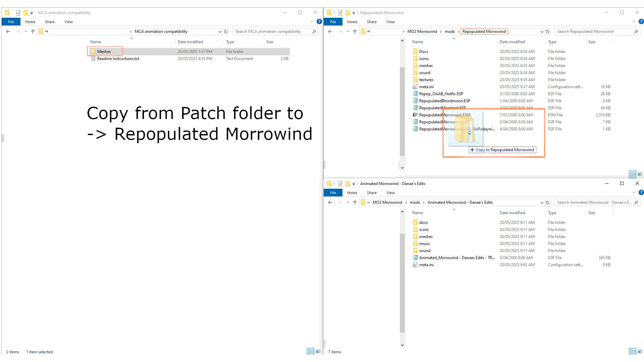The width and height of the screenshot is (644, 362).
Task: Open Home tab in MCA animation compatibility window
Action: pos(30,22)
